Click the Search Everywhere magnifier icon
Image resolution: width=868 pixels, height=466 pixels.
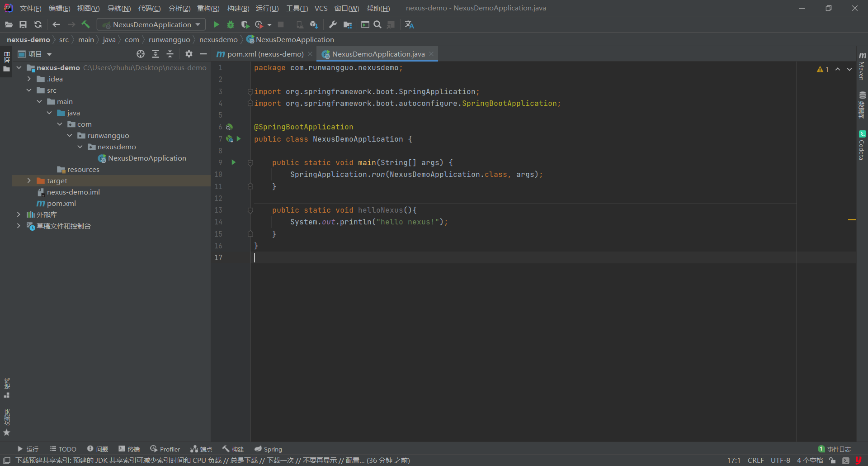point(377,24)
